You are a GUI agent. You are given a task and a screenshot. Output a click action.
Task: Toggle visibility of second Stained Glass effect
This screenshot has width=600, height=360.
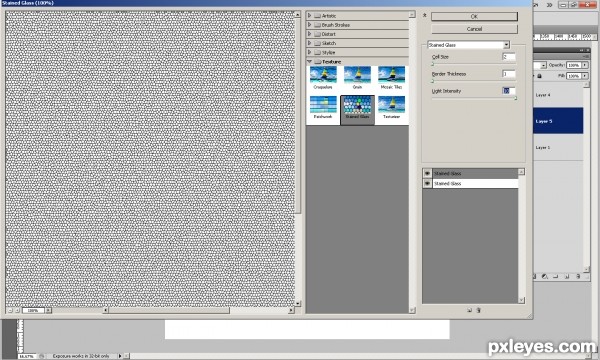click(427, 184)
